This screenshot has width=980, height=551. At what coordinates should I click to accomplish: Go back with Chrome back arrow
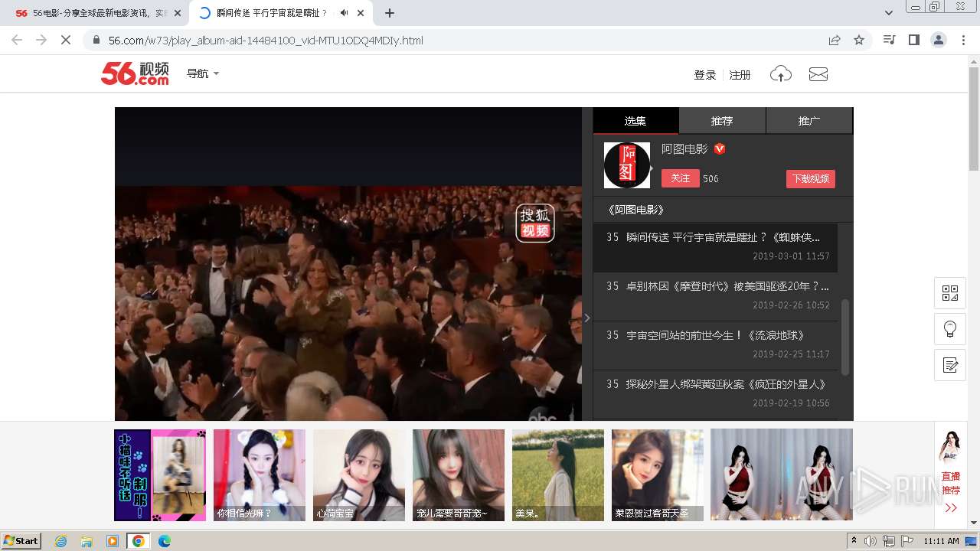(x=17, y=40)
